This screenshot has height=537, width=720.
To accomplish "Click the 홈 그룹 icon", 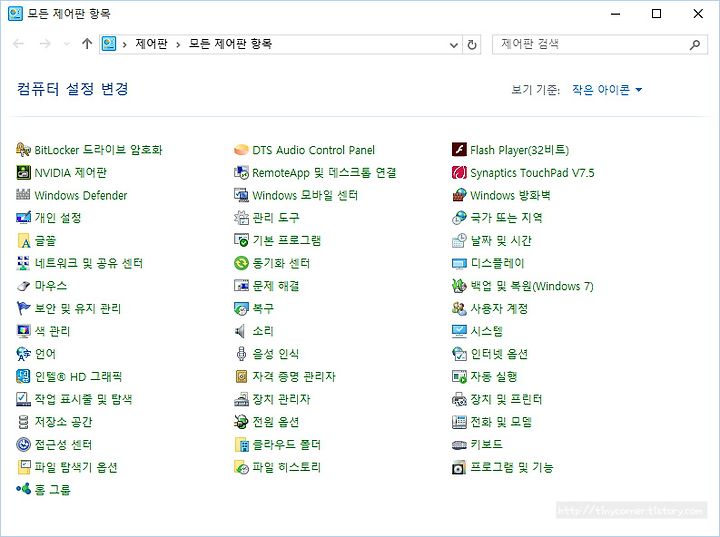I will coord(23,490).
